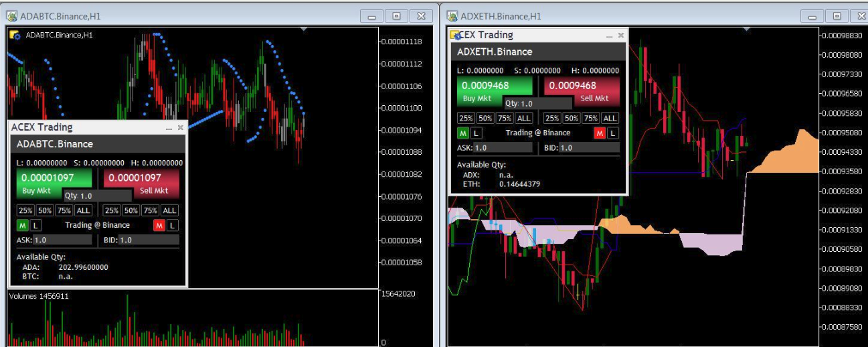Click price level 0.00098830 on ADXETH scale

[x=841, y=36]
